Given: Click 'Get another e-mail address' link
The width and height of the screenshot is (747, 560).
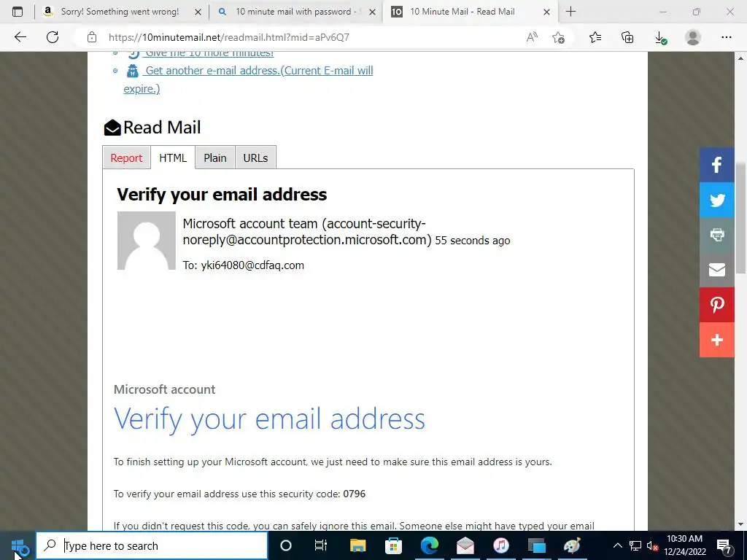Looking at the screenshot, I should [x=248, y=79].
